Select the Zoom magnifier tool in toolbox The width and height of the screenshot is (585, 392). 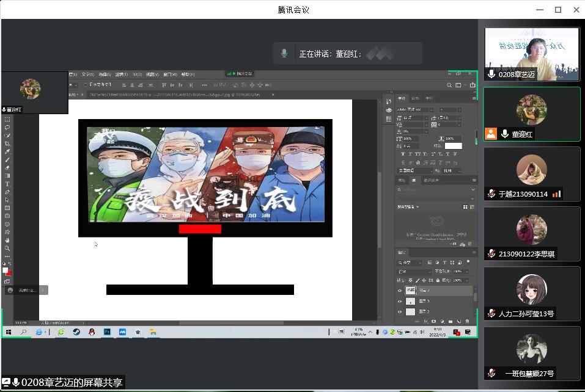click(x=7, y=248)
